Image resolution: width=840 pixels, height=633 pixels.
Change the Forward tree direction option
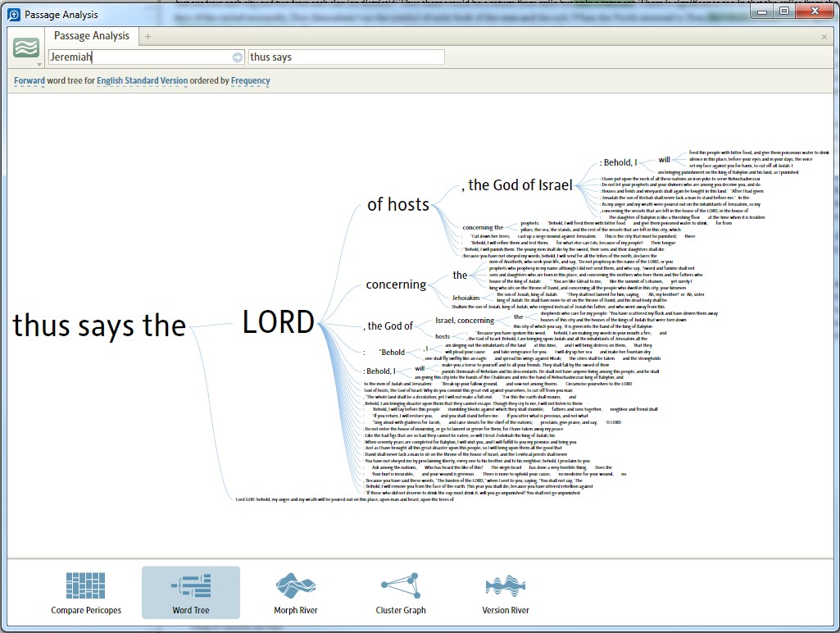(30, 80)
